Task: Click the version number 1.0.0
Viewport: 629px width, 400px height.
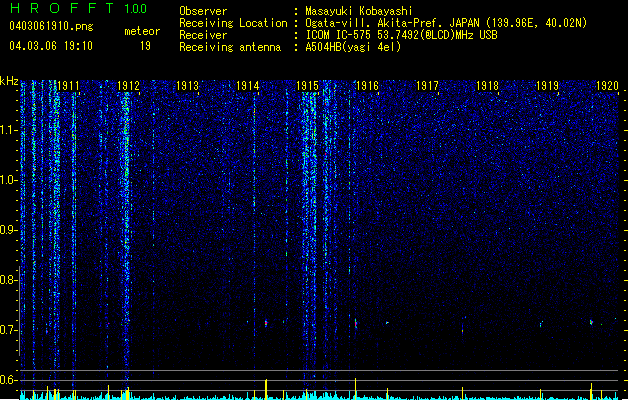Action: 136,9
